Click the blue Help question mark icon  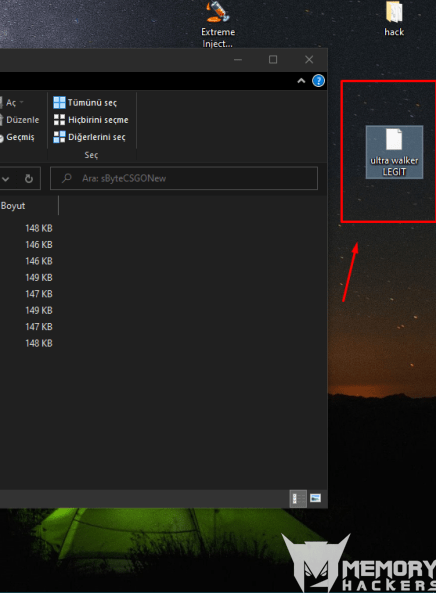click(x=318, y=81)
